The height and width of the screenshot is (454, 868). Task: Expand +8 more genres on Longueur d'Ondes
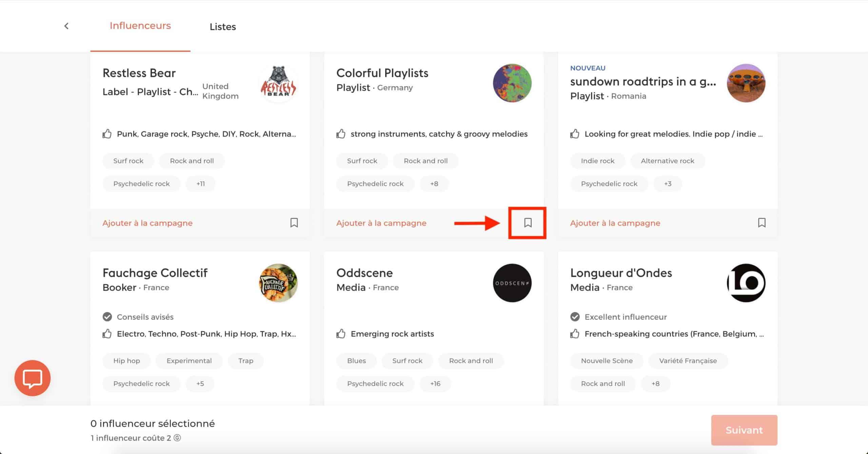[x=655, y=384]
